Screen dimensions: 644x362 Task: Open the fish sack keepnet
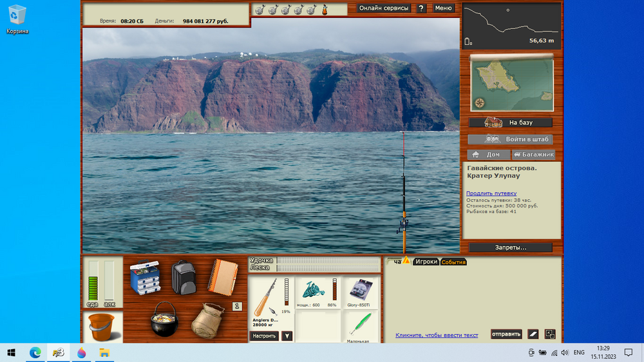click(207, 321)
